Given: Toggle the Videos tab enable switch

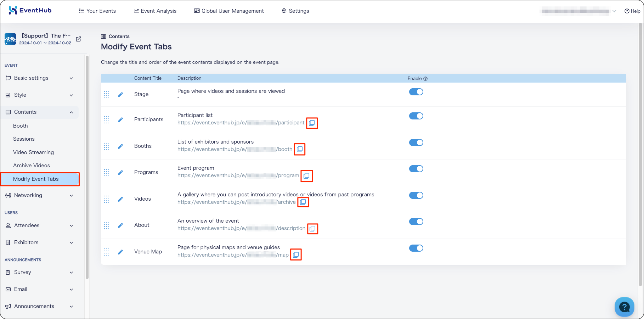Looking at the screenshot, I should coord(416,195).
